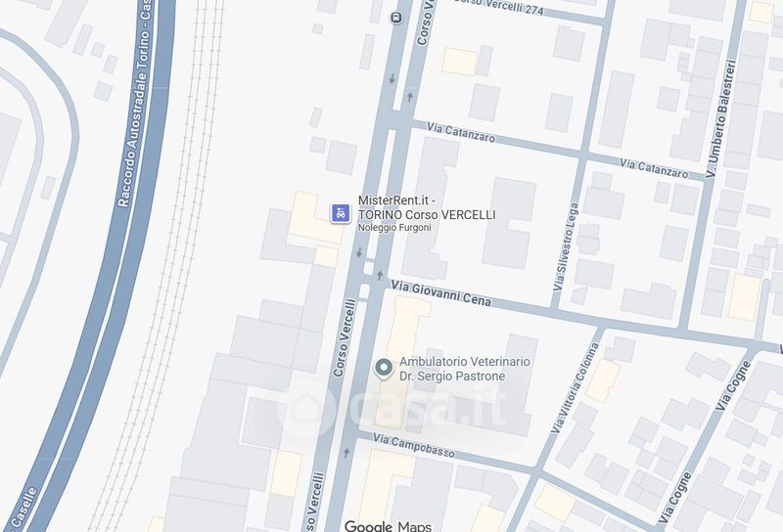Select the V. Umberto Balestreri street label

pos(721,118)
